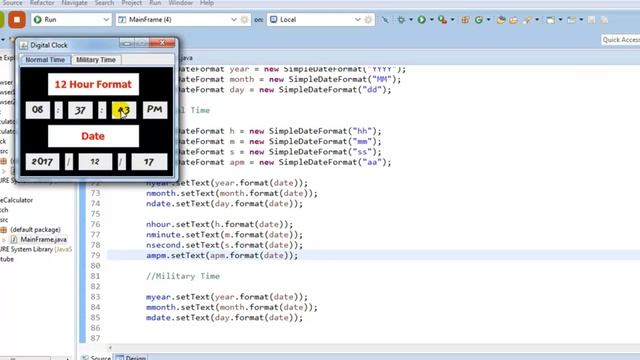Click line number 83 in the gutter

(95, 297)
